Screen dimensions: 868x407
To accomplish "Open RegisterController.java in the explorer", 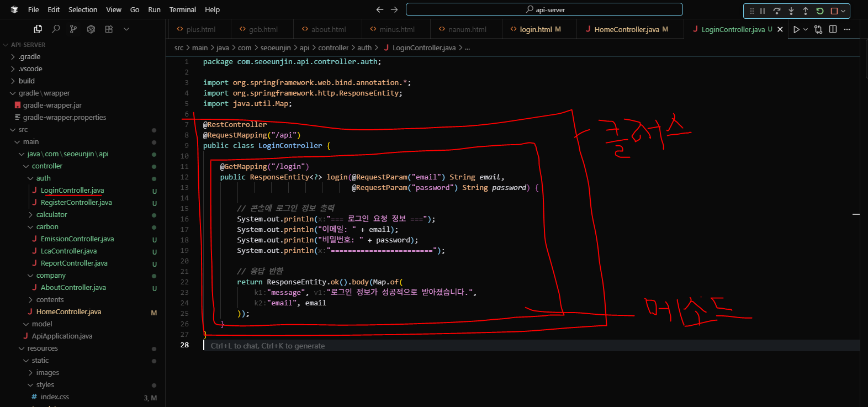I will tap(76, 202).
